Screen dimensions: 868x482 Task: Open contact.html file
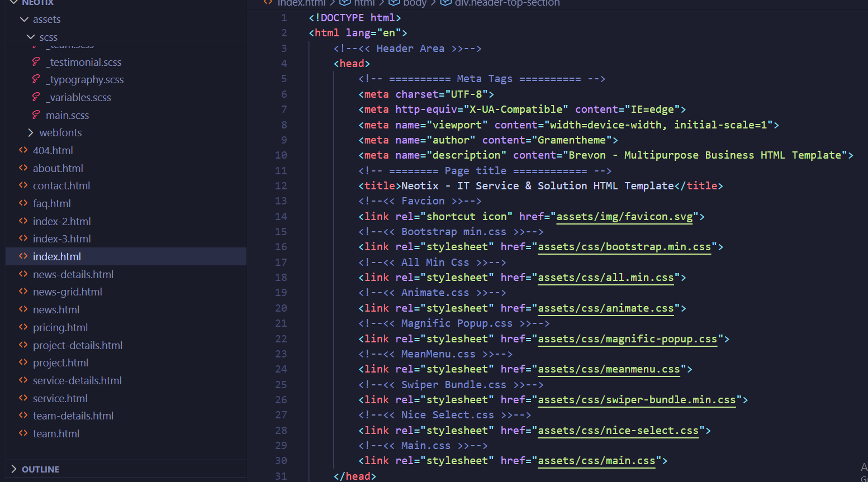pyautogui.click(x=61, y=185)
